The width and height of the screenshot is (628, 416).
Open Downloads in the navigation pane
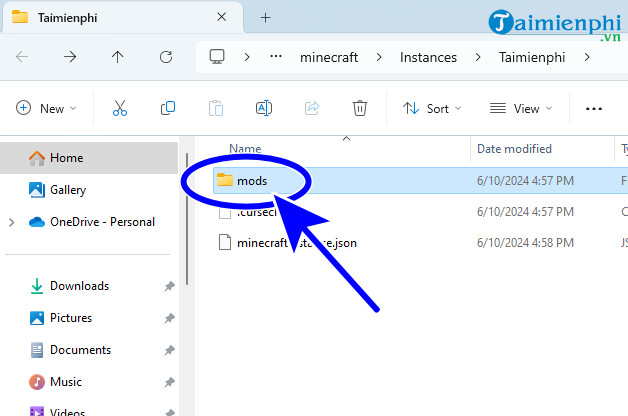click(x=78, y=286)
